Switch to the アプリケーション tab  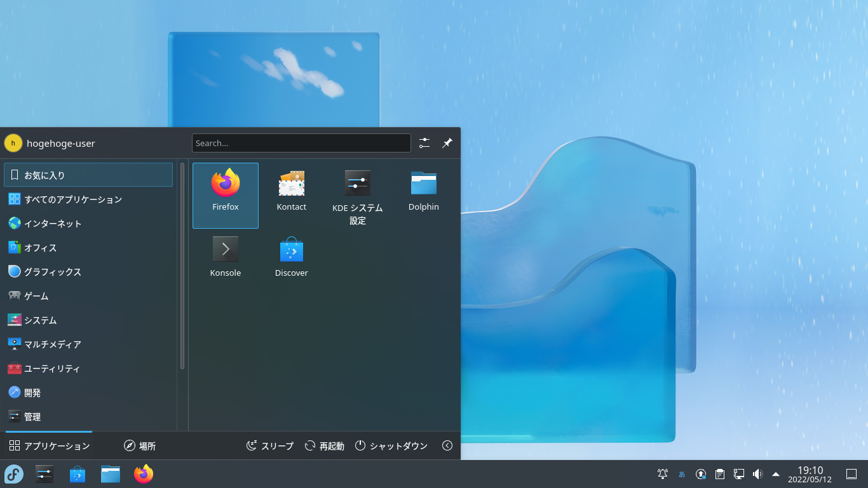tap(50, 445)
